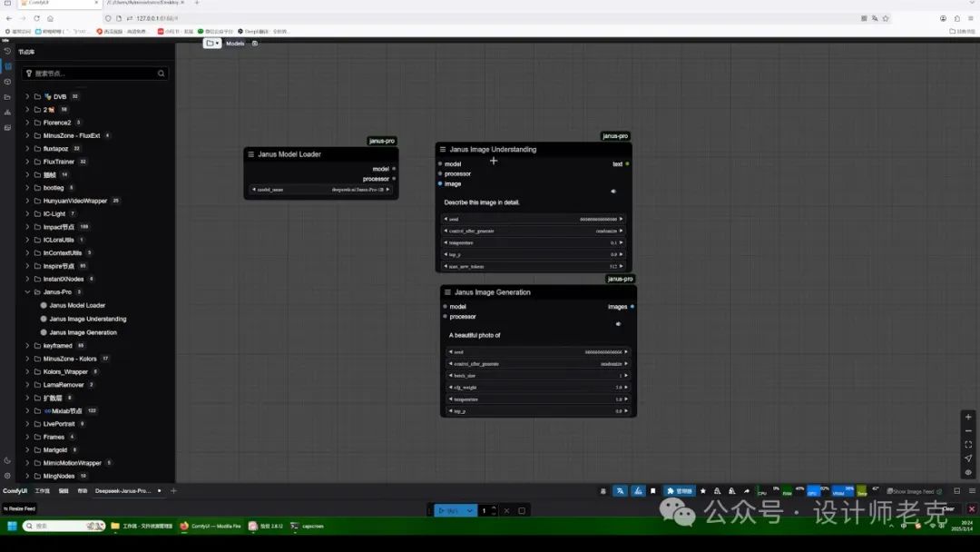Click the batch count field showing 1
Viewport: 980px width, 552px height.
[485, 511]
